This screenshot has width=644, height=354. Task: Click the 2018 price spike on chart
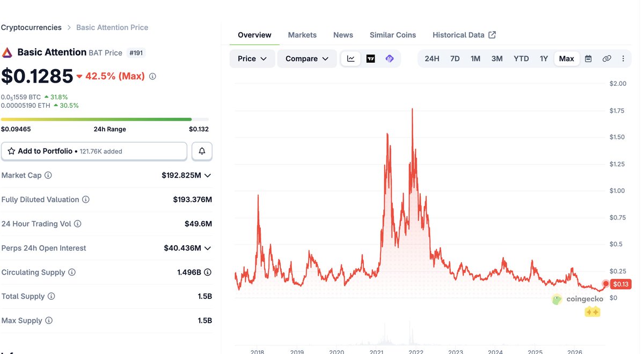[258, 196]
